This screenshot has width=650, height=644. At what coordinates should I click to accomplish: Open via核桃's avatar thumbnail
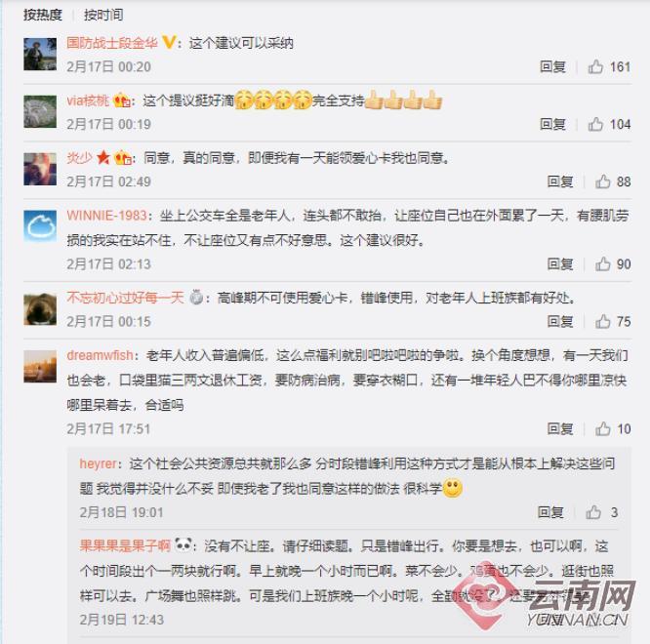click(x=40, y=111)
